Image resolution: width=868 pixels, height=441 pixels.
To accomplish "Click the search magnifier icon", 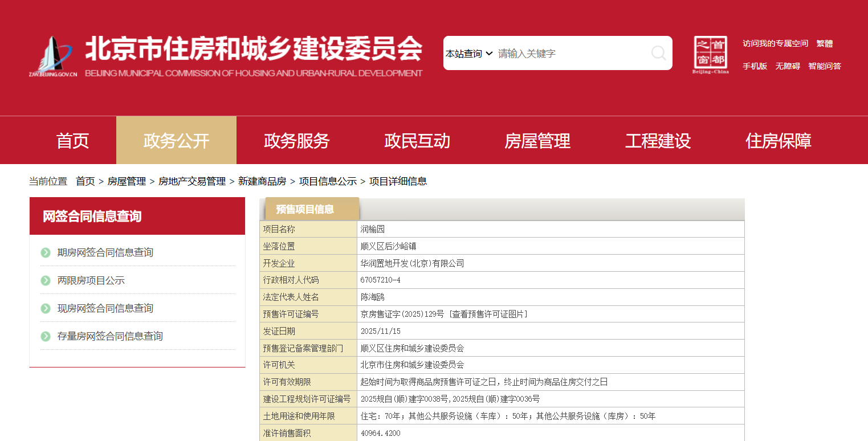I will point(658,54).
